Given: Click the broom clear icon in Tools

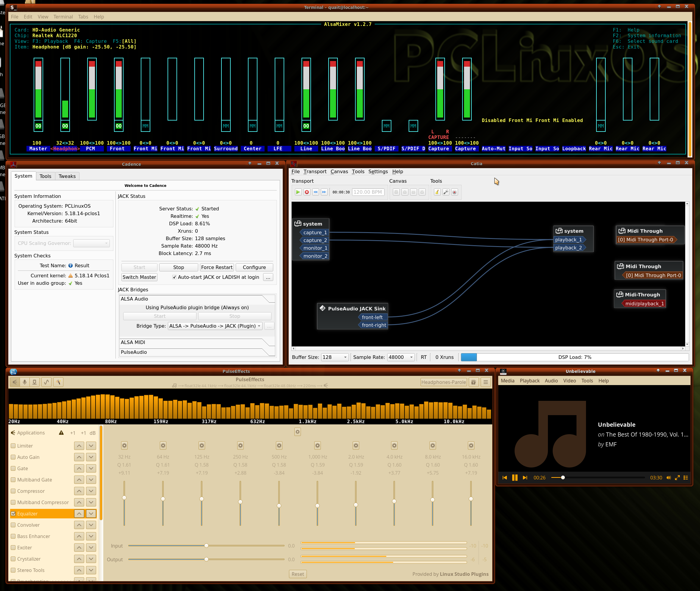Looking at the screenshot, I should (x=437, y=192).
